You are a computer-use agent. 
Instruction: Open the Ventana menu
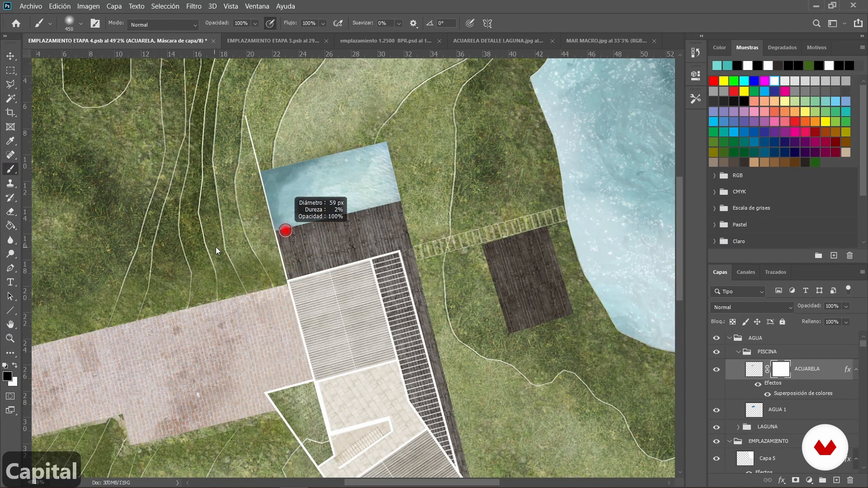click(257, 6)
